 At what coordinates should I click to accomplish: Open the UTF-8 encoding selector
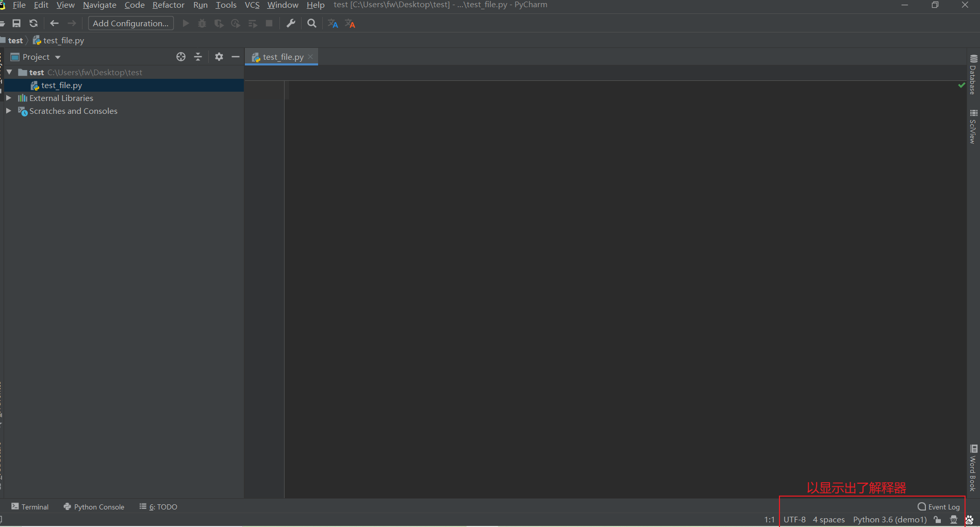coord(794,520)
